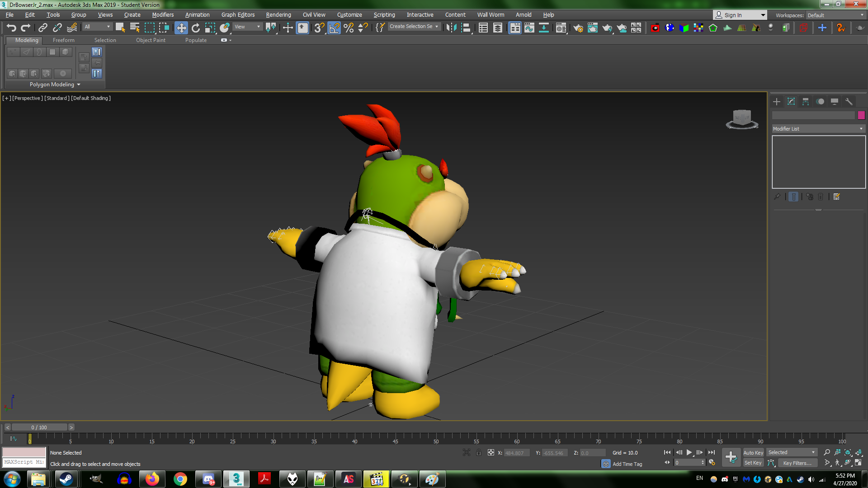Activate the Select and Scale tool
This screenshot has width=868, height=488.
click(210, 28)
